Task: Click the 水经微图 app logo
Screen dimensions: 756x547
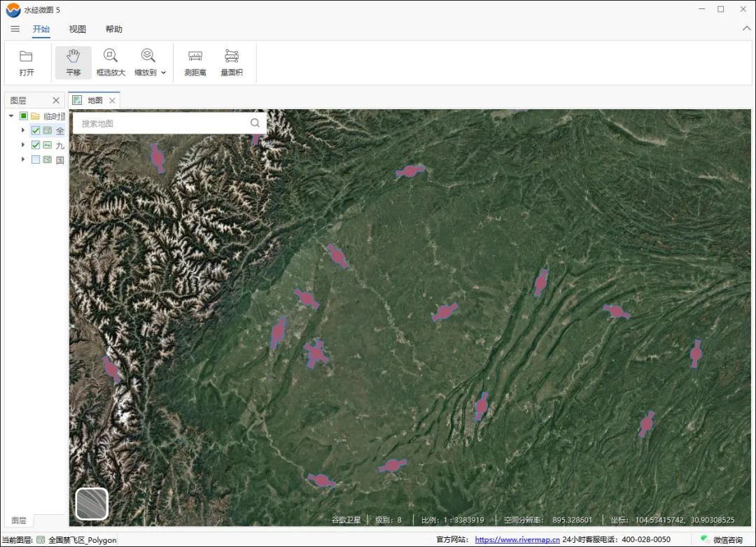Action: point(13,10)
